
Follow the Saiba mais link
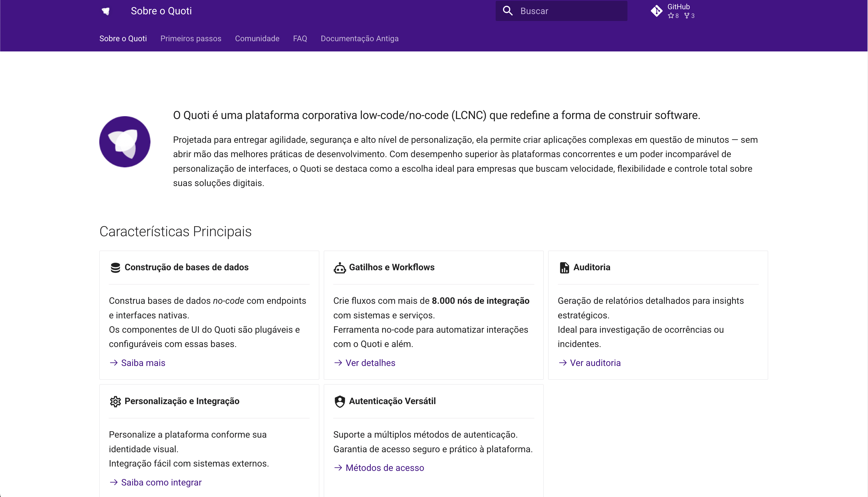pos(143,363)
